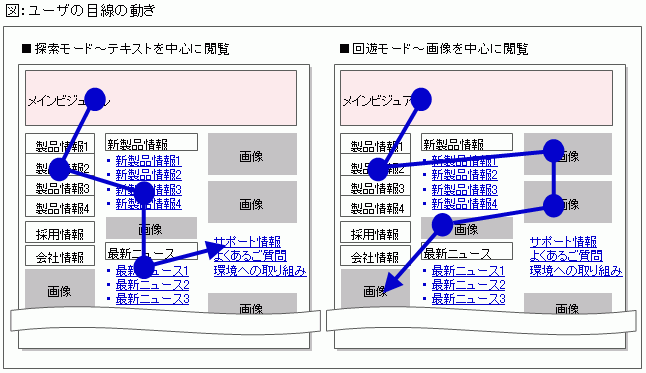Follow よくあるご質問 link in 探索モード mockup
646x373 pixels.
coord(250,256)
